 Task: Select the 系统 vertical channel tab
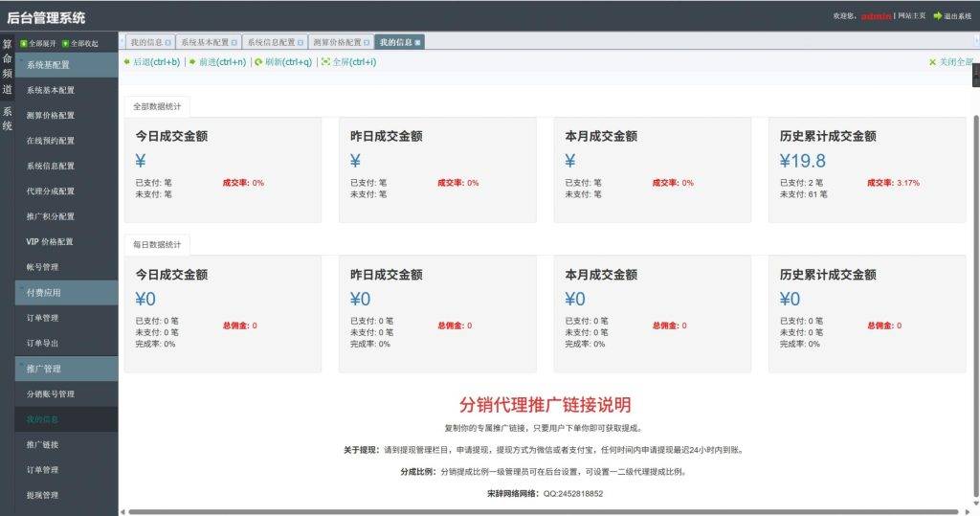7,118
